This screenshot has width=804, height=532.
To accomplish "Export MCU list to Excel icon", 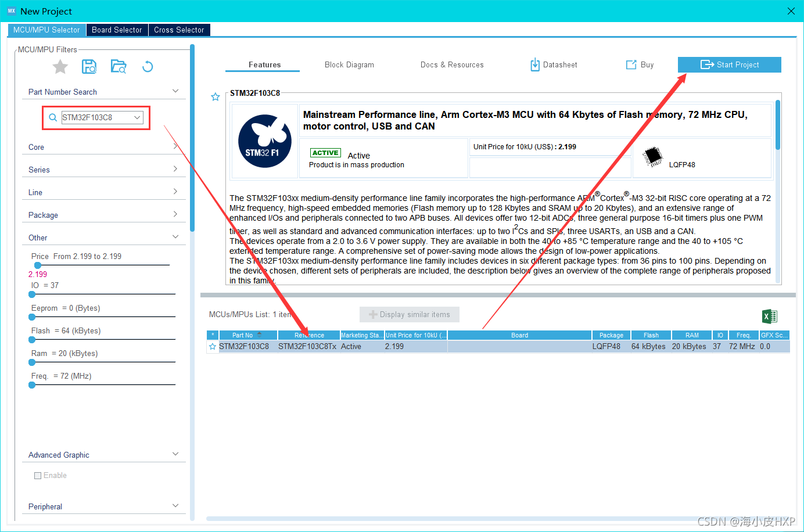I will click(770, 317).
